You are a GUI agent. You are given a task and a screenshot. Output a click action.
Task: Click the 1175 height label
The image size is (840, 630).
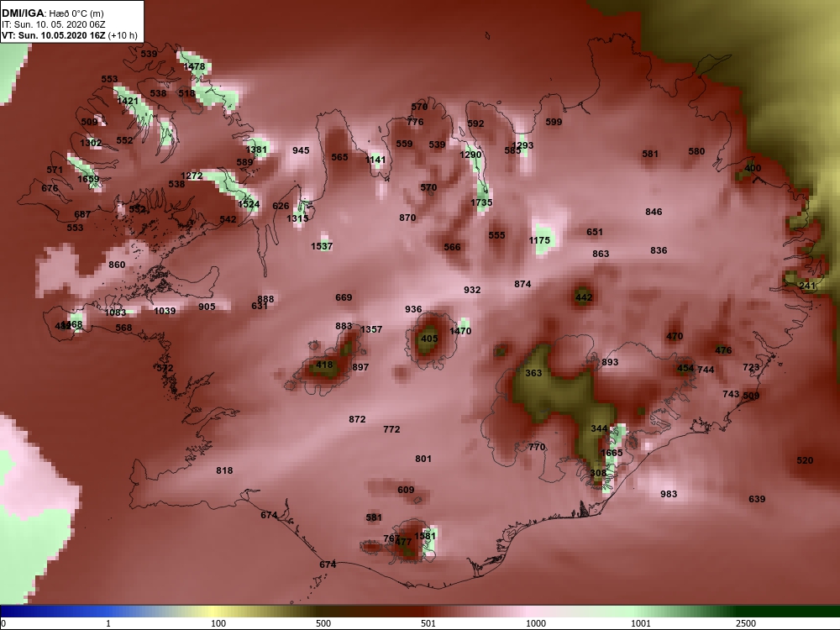pos(539,240)
